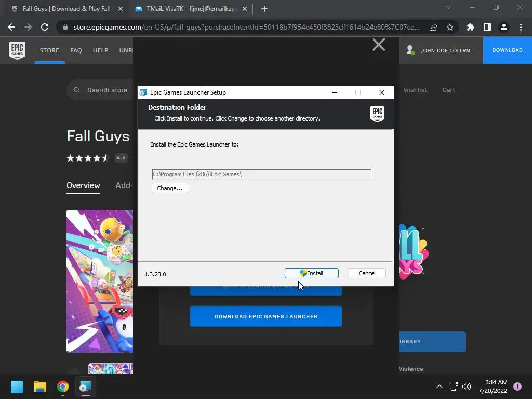Close the Epic Games Launcher Setup window
The height and width of the screenshot is (399, 532).
pos(382,92)
